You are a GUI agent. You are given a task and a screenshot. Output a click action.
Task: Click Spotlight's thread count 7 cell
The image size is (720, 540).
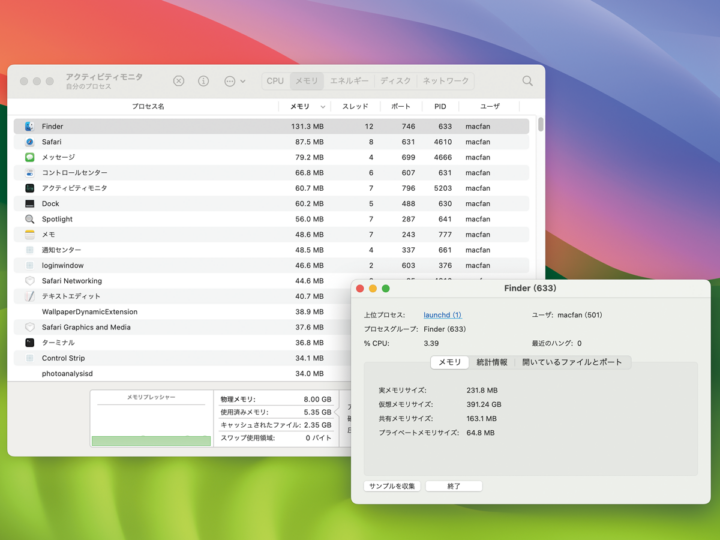click(x=371, y=219)
